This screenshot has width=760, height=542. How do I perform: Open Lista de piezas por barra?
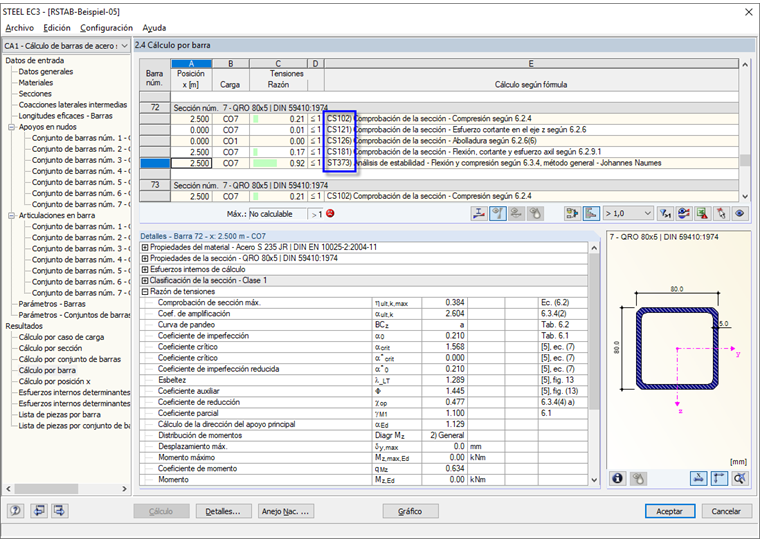point(60,415)
